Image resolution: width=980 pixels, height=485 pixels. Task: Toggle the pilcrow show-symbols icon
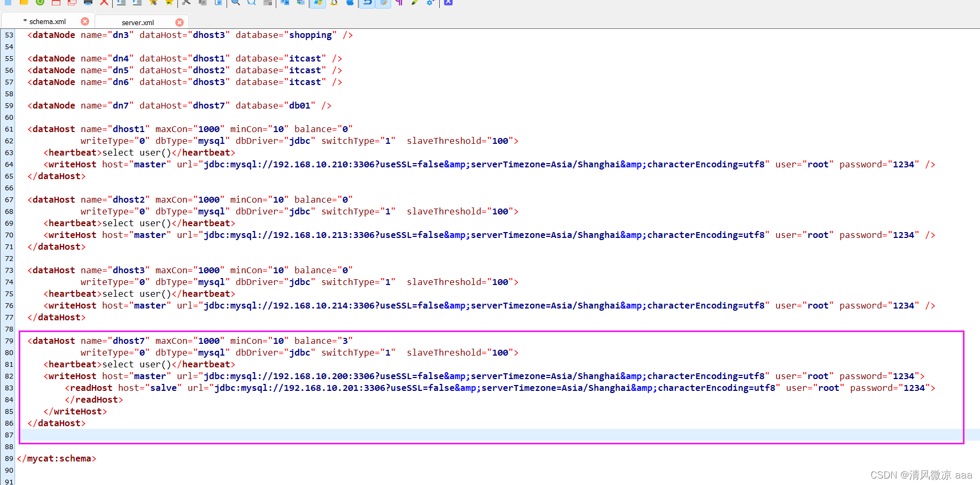(x=399, y=2)
